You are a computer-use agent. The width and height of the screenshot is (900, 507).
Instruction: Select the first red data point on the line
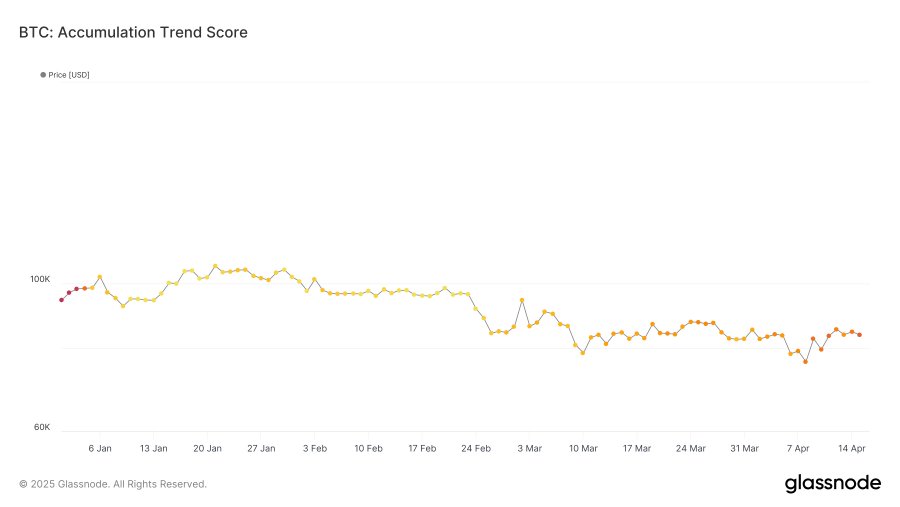61,300
